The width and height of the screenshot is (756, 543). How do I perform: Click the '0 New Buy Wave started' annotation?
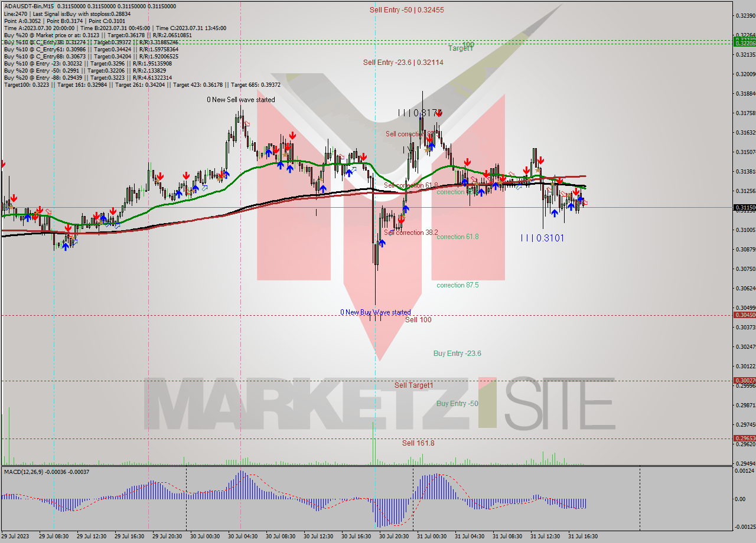[x=375, y=312]
